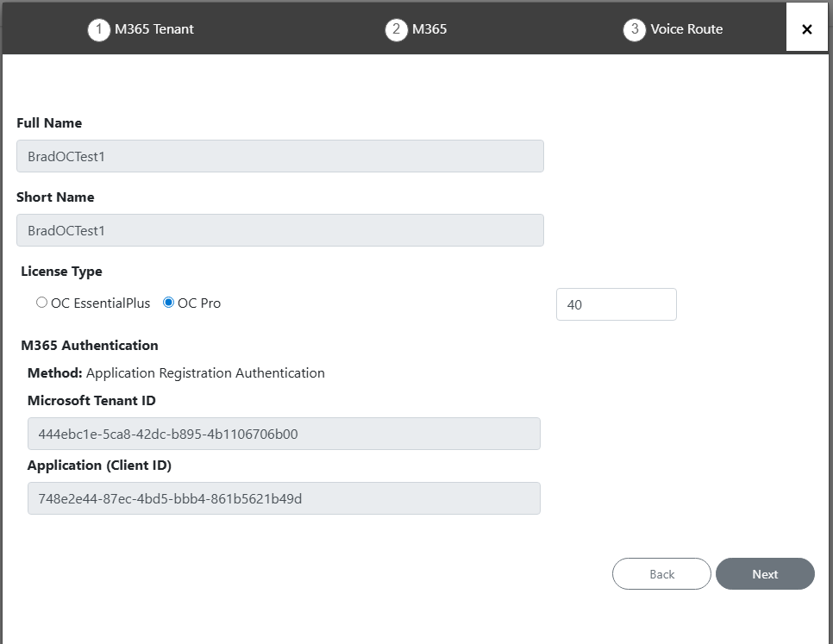
Task: Click the license count field showing 40
Action: point(616,304)
